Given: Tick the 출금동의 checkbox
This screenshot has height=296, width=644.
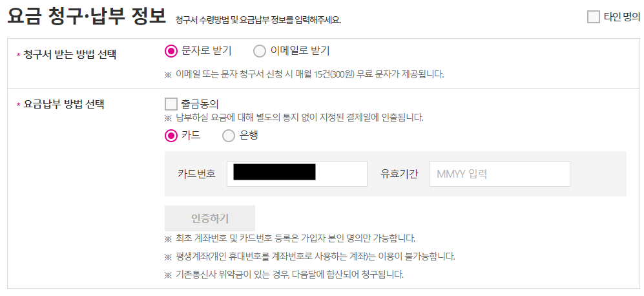Looking at the screenshot, I should coord(171,104).
